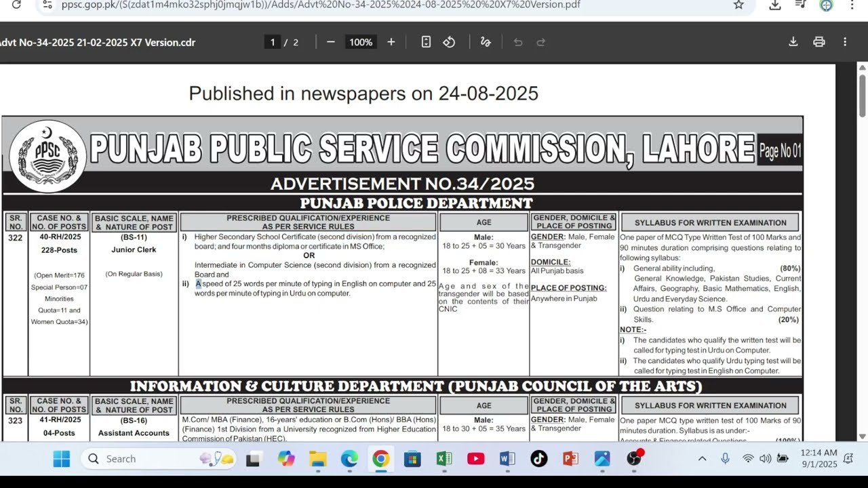Open Chrome's three-dot browser menu
The height and width of the screenshot is (488, 868).
point(852,5)
